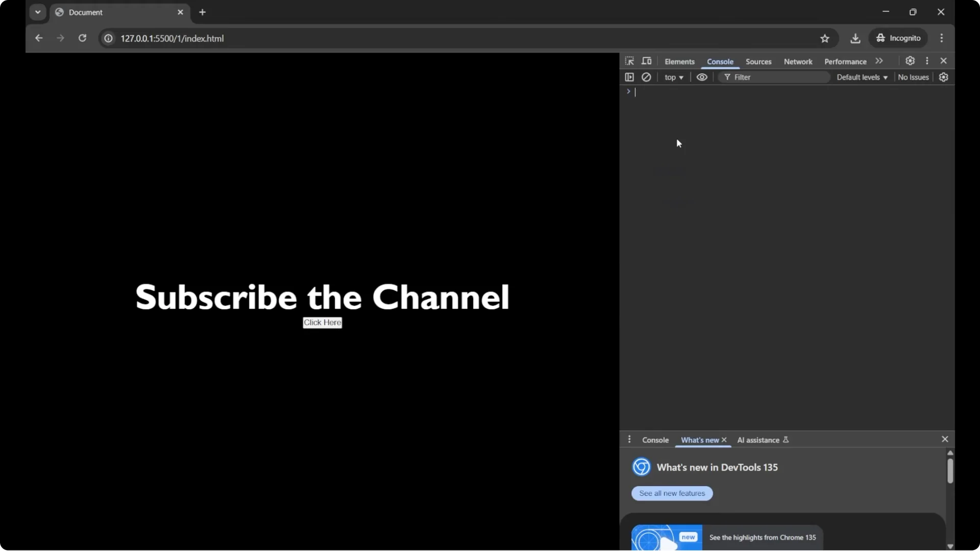Open DevTools settings gear icon

tap(910, 61)
